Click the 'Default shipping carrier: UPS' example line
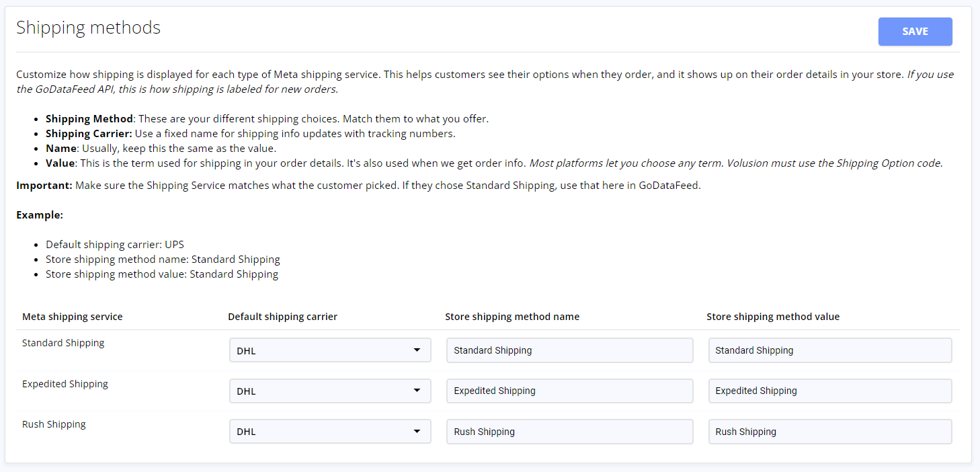980x472 pixels. pos(115,245)
